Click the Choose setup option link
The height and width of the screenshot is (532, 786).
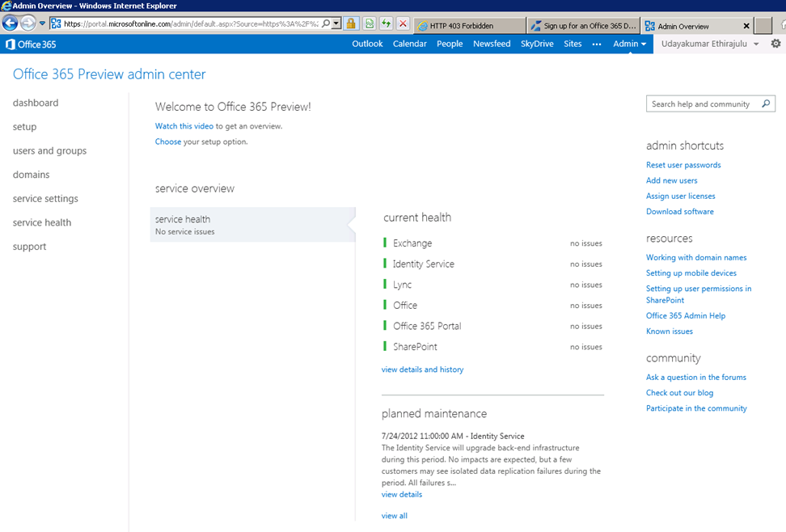168,142
